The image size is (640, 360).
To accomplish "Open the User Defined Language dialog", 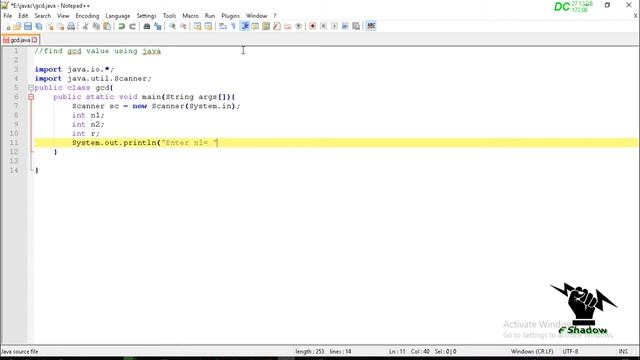I will click(256, 27).
